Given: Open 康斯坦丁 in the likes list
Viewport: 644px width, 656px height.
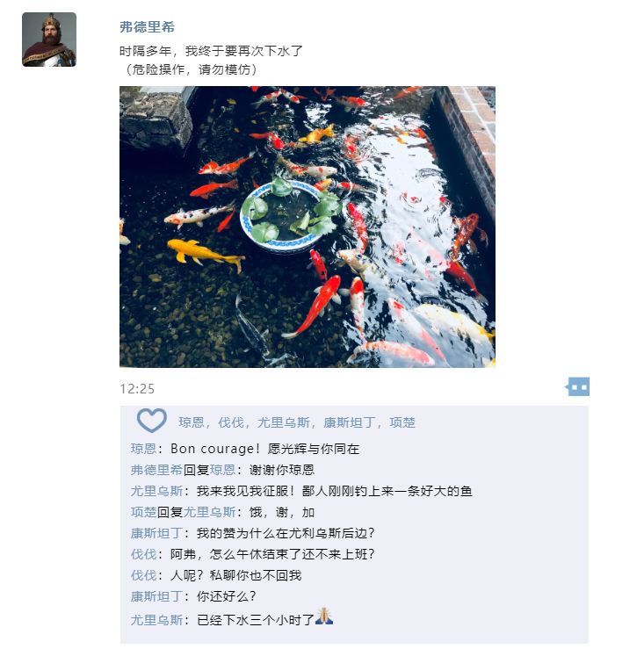Looking at the screenshot, I should pos(349,422).
